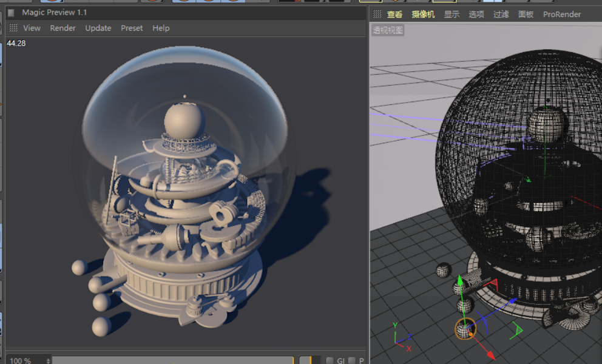
Task: Click the green Y-axis arrow handle
Action: point(460,280)
